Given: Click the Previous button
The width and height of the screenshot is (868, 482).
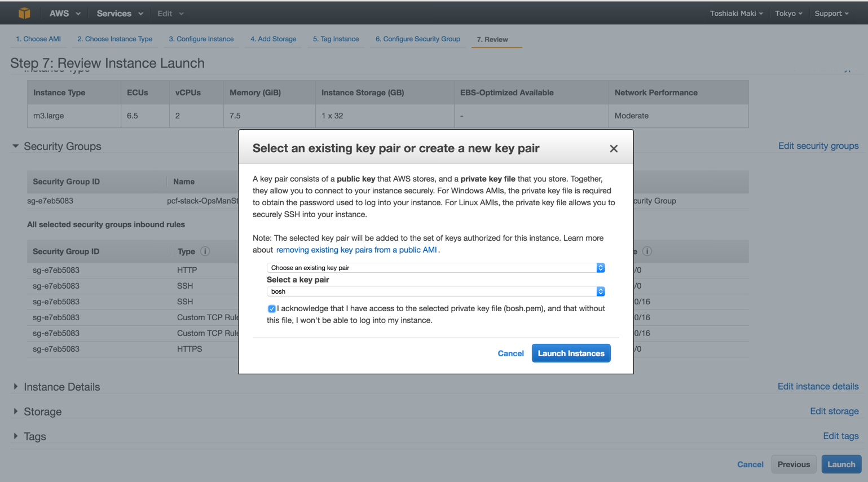Looking at the screenshot, I should [x=793, y=465].
